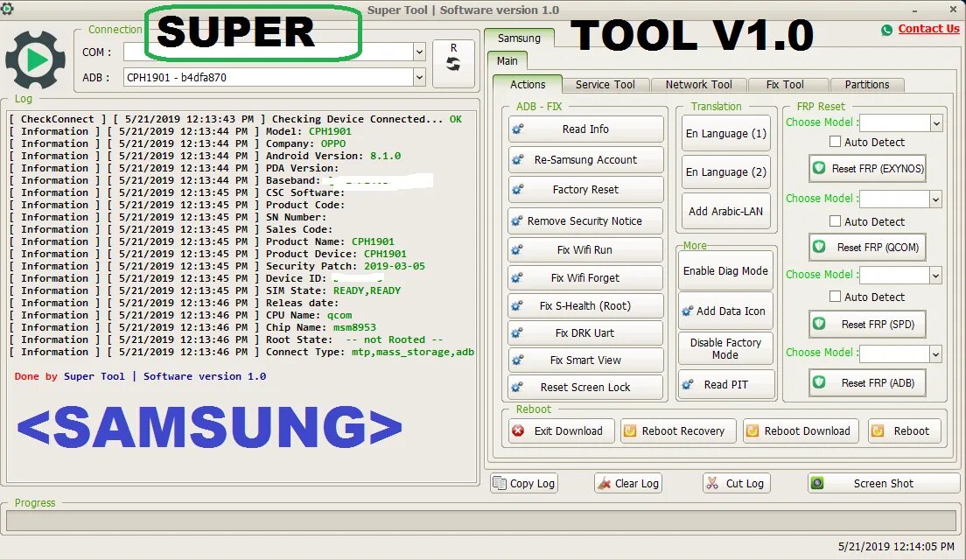Switch to the Samsung tab
The image size is (966, 560).
pyautogui.click(x=520, y=38)
